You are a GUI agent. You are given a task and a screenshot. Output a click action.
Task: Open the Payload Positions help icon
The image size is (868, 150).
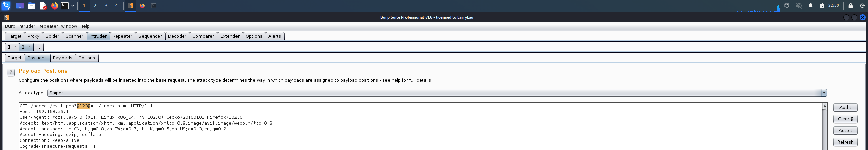click(11, 72)
